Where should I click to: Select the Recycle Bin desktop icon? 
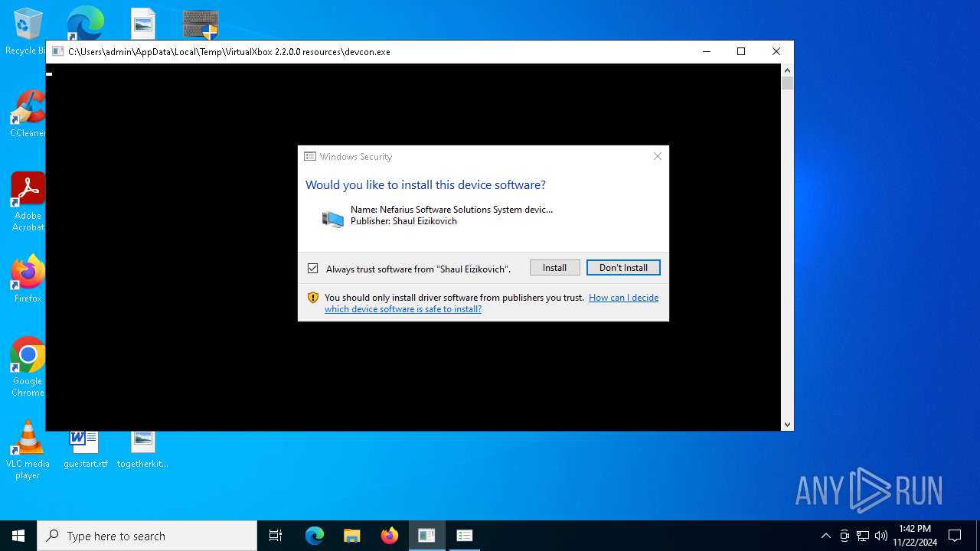28,32
